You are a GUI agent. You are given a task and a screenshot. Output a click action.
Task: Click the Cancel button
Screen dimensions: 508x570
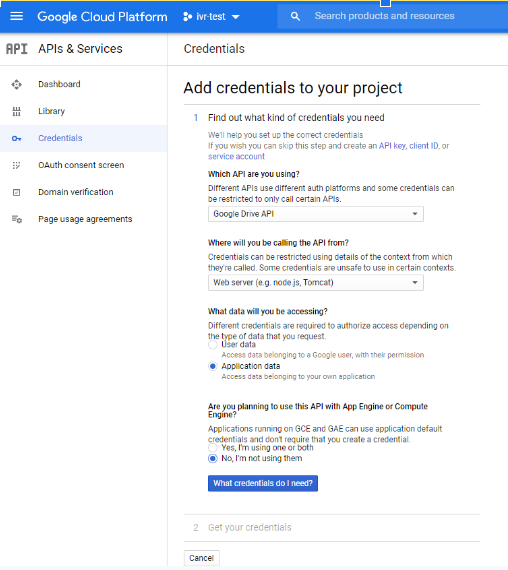pos(201,558)
